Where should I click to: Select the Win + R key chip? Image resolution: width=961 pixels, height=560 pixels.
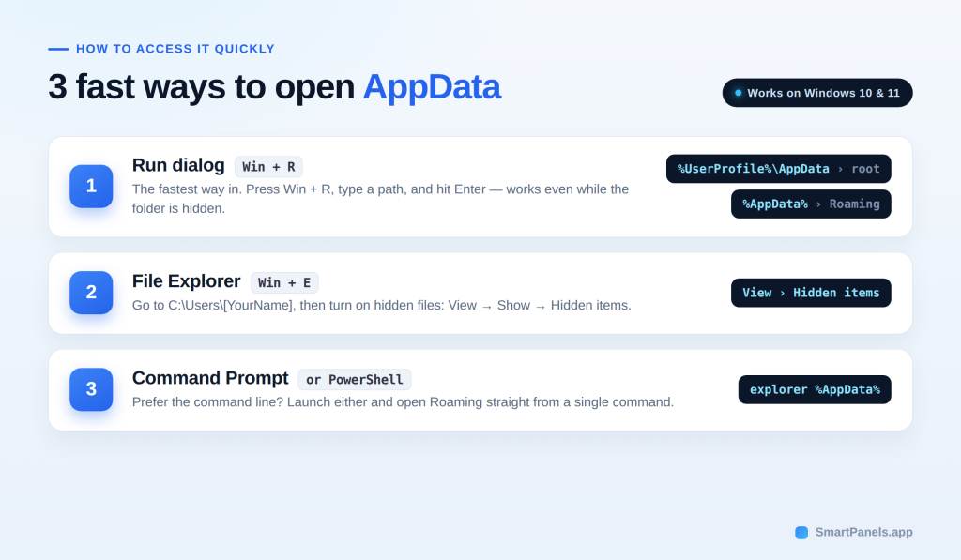pos(268,167)
